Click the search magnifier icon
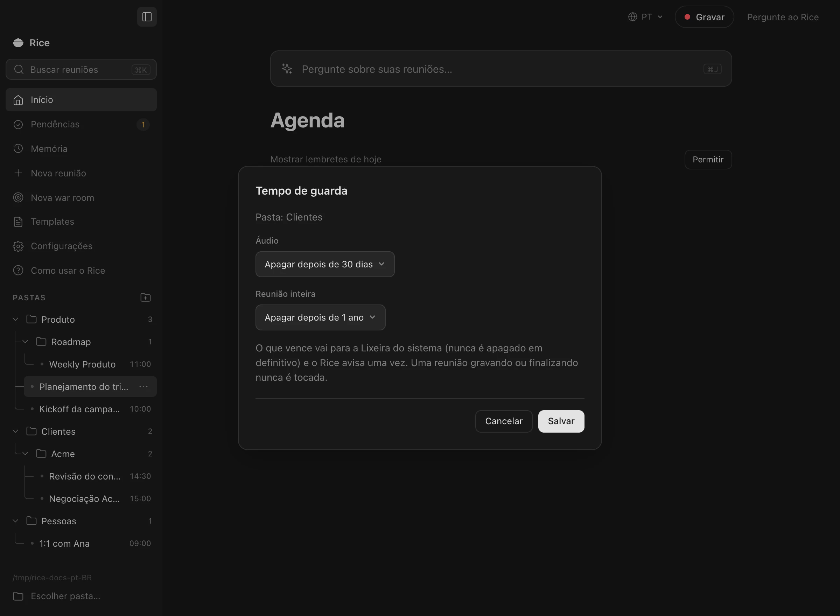Screen dimensions: 840x616 (x=19, y=69)
